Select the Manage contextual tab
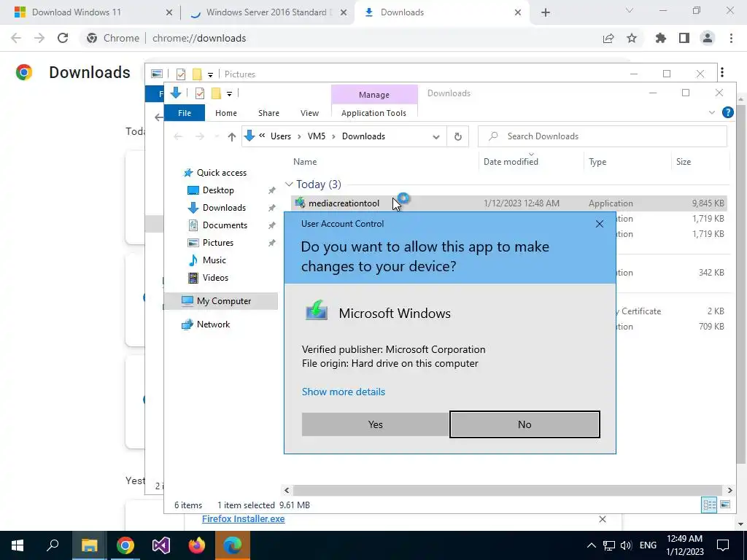747x560 pixels. [x=374, y=95]
